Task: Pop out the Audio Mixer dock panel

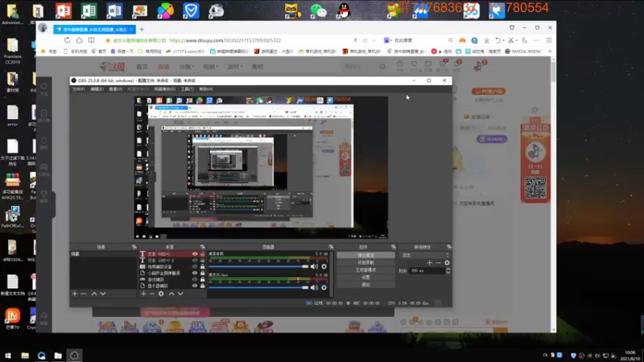Action: (331, 247)
